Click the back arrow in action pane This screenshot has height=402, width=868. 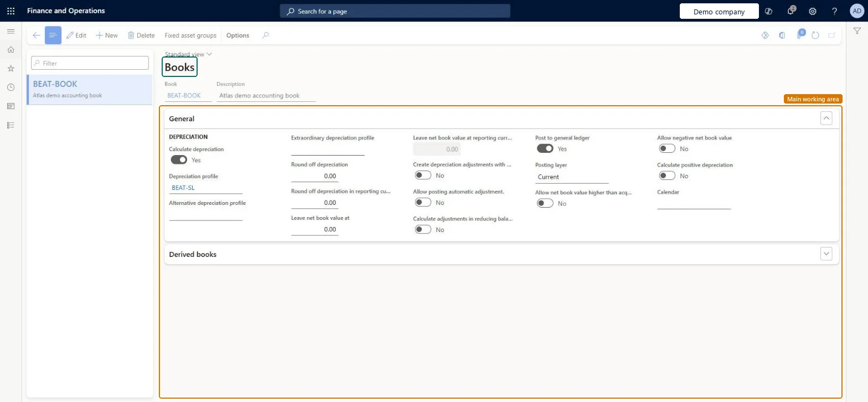coord(36,35)
